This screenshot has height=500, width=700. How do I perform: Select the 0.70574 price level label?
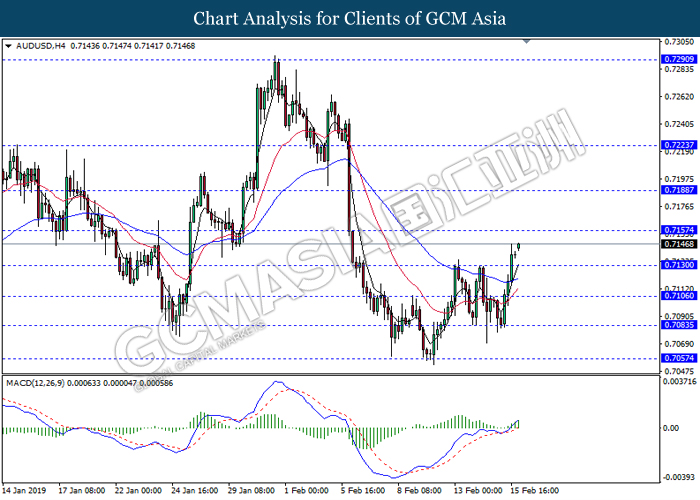coord(679,358)
